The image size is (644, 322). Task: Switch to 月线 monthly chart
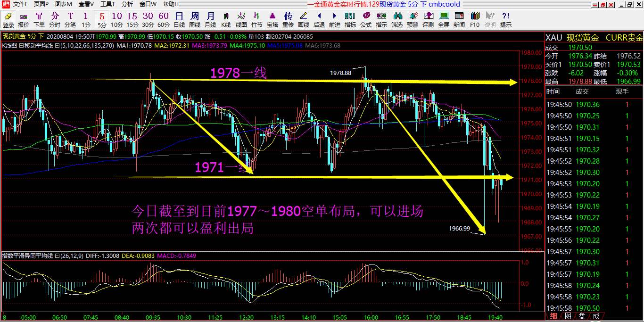[210, 20]
